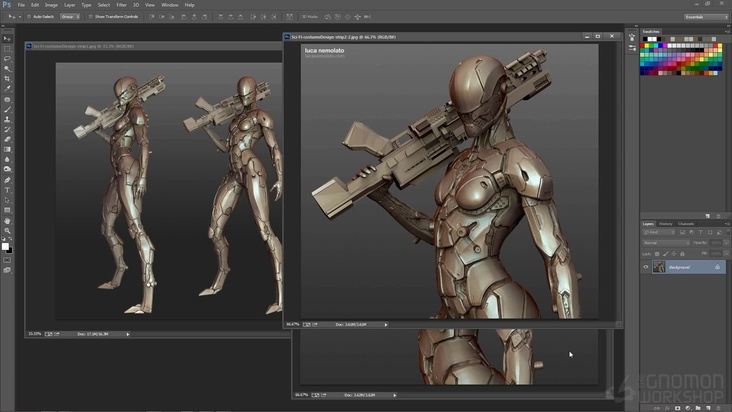
Task: Open the Window menu
Action: coord(169,5)
